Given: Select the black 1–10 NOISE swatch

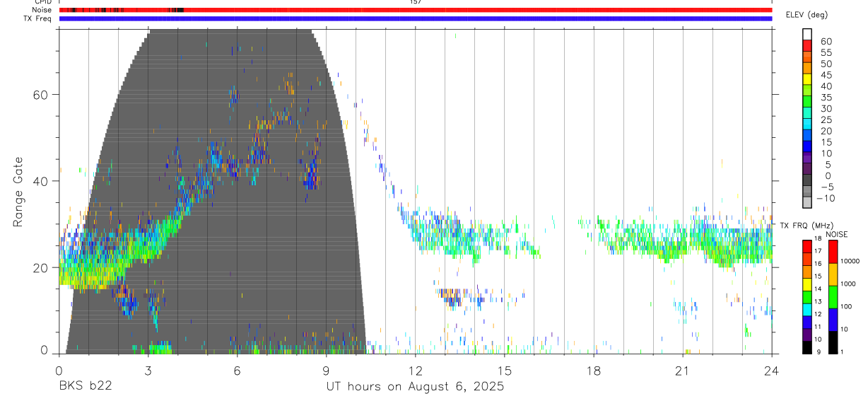Looking at the screenshot, I should tap(833, 342).
